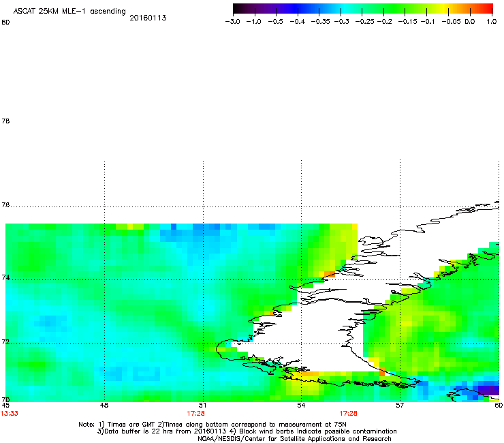Click the green section of color bar
504x443 pixels.
coord(392,8)
